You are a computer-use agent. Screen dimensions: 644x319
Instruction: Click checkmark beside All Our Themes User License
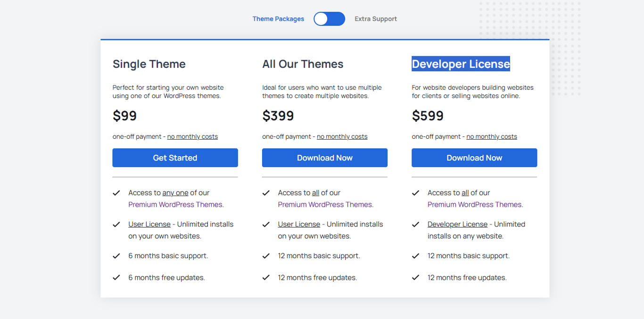266,224
